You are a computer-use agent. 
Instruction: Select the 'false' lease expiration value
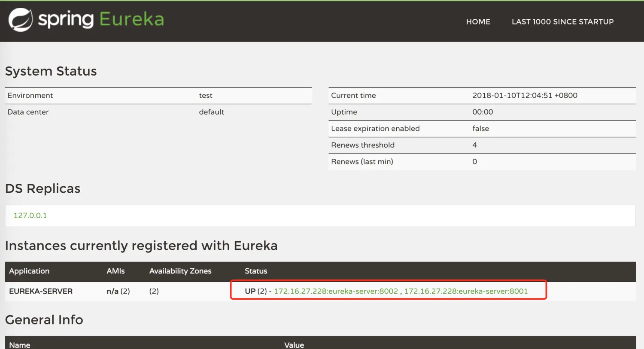pos(480,128)
